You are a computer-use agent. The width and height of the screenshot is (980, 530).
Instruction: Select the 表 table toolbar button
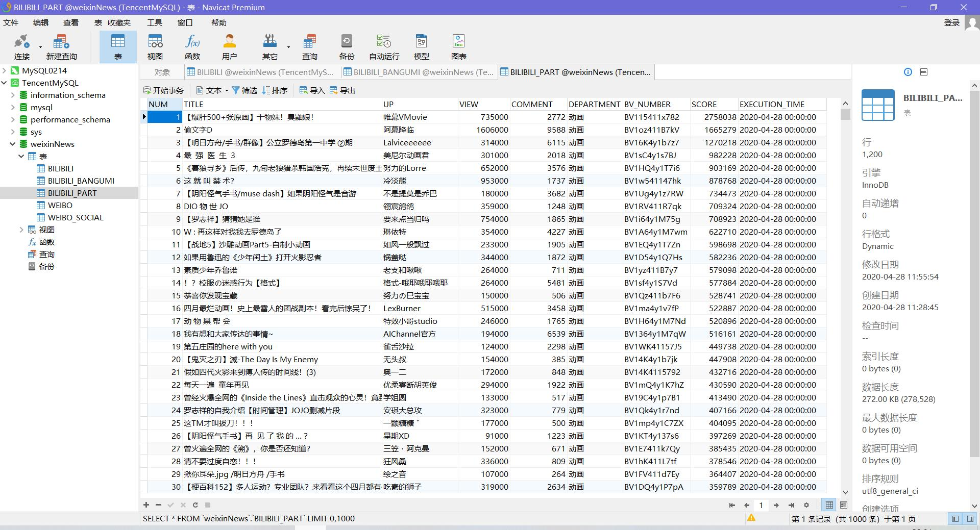[x=118, y=47]
